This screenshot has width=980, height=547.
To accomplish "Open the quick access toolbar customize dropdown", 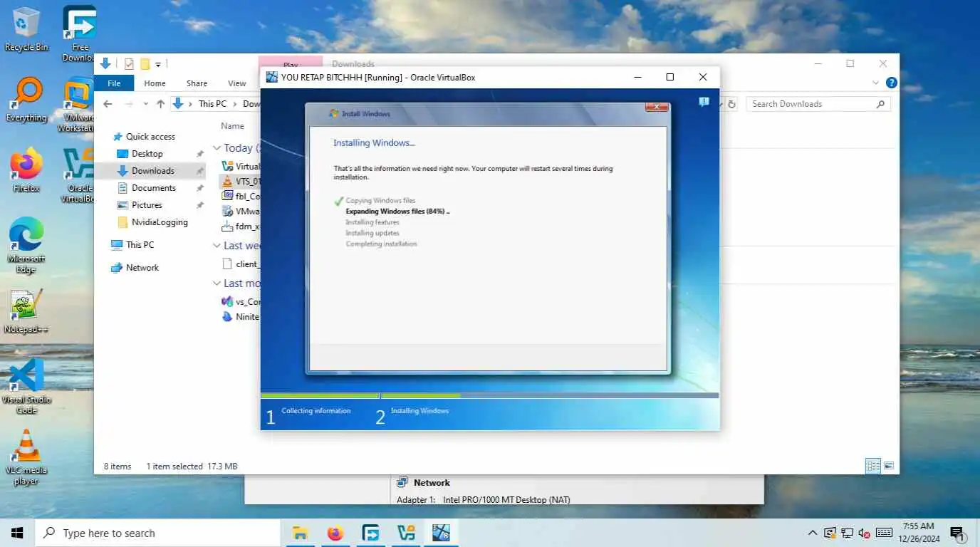I will (x=158, y=65).
